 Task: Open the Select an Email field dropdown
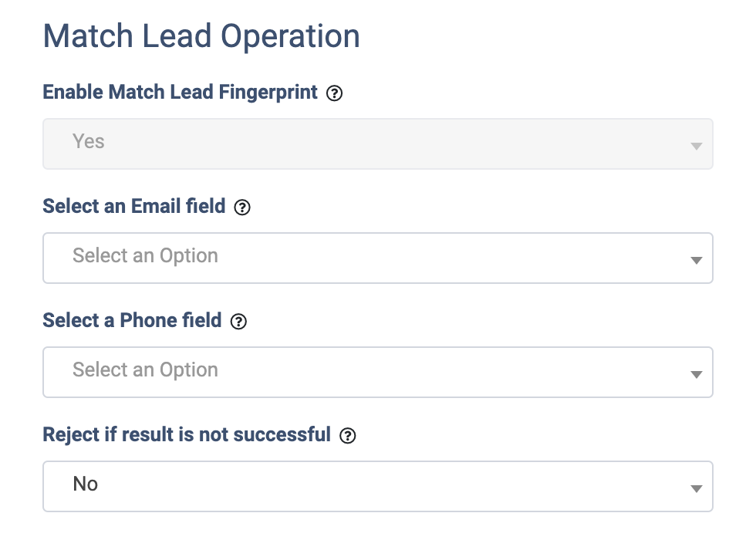point(377,258)
